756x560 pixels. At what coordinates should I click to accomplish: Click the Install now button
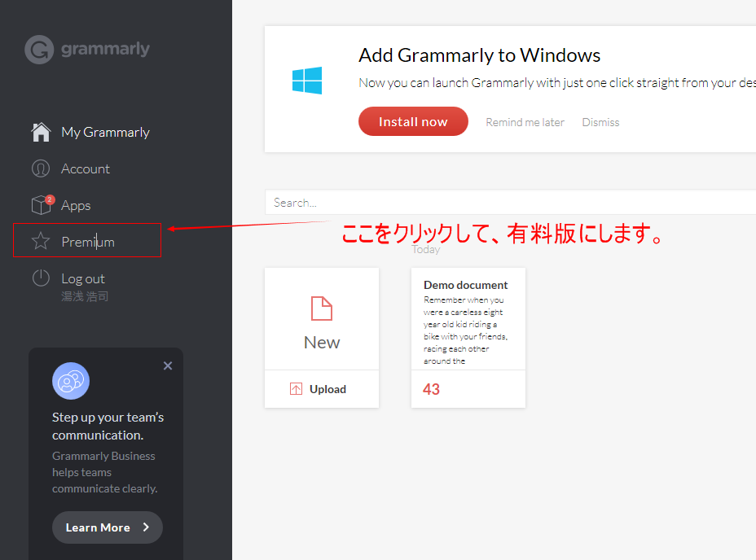[413, 121]
